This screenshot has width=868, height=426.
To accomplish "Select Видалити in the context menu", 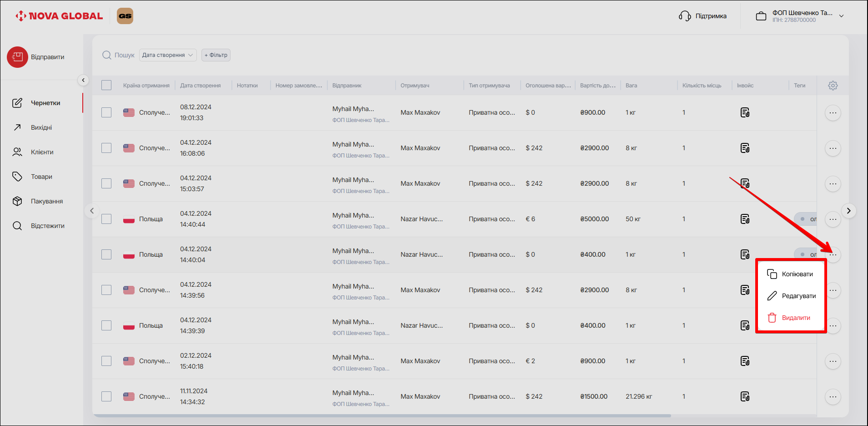I will 796,318.
